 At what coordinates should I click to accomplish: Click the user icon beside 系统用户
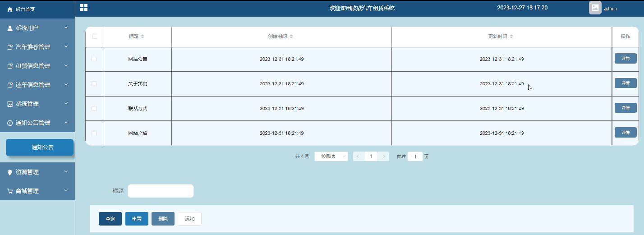(10, 28)
